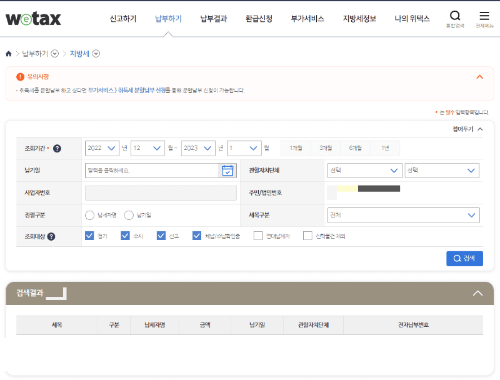Click the 세목 column header
Image resolution: width=500 pixels, height=380 pixels.
click(x=57, y=325)
